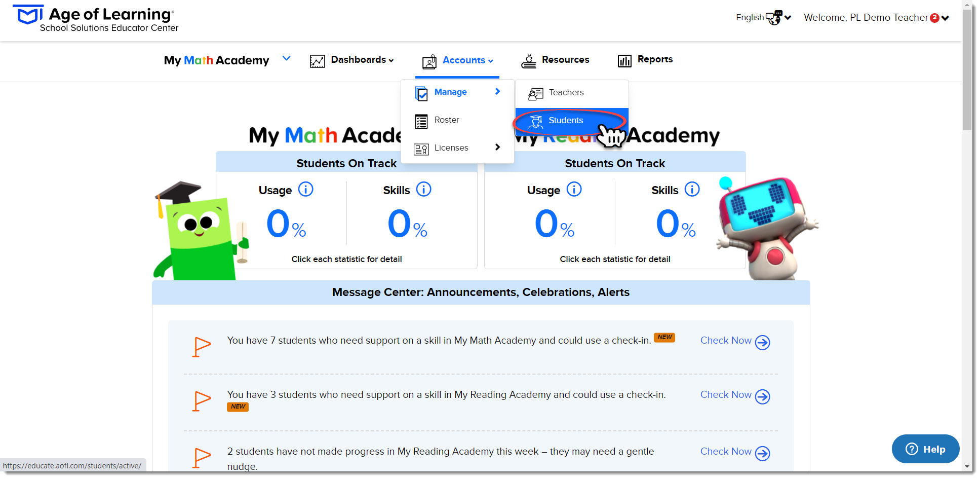Open the Dashboards dropdown menu
The image size is (980, 479).
[362, 60]
